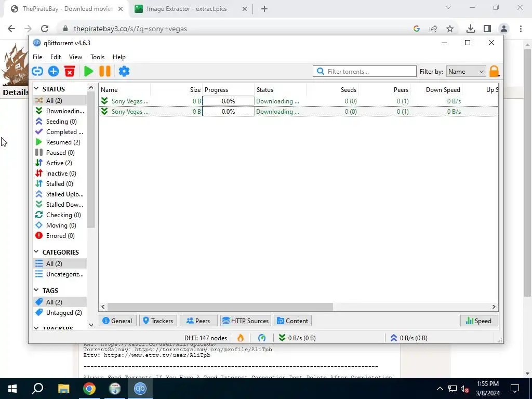The image size is (532, 399).
Task: Click red Remove torrent icon
Action: pos(70,71)
